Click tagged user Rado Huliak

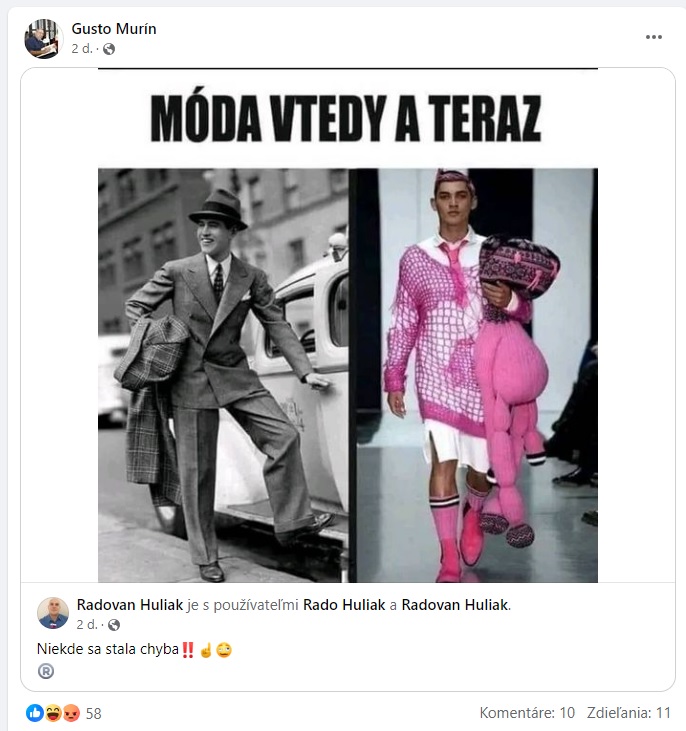tap(344, 605)
